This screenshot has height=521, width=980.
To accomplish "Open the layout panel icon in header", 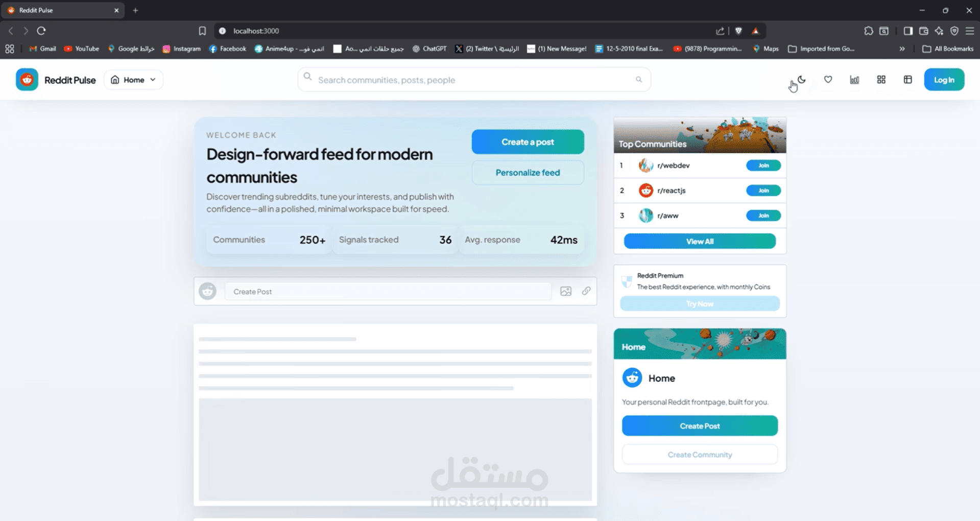I will [x=907, y=80].
